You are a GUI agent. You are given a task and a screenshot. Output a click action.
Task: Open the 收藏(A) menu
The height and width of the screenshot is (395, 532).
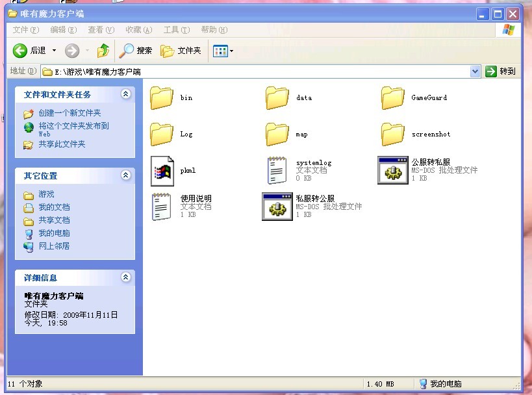click(139, 30)
